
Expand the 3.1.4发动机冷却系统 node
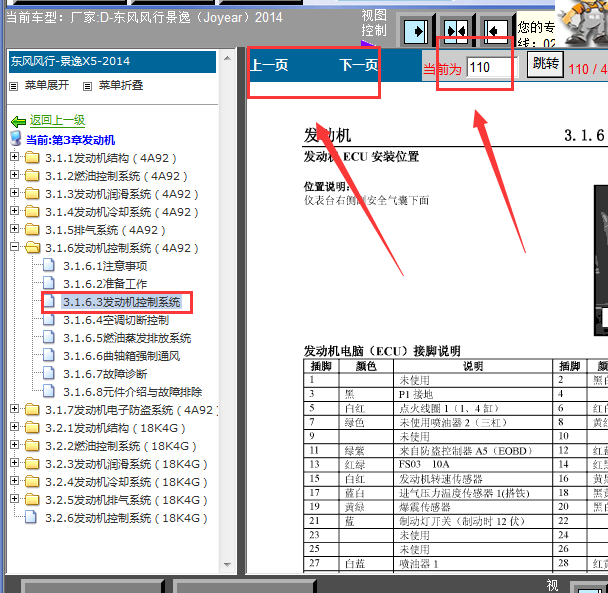click(x=14, y=211)
